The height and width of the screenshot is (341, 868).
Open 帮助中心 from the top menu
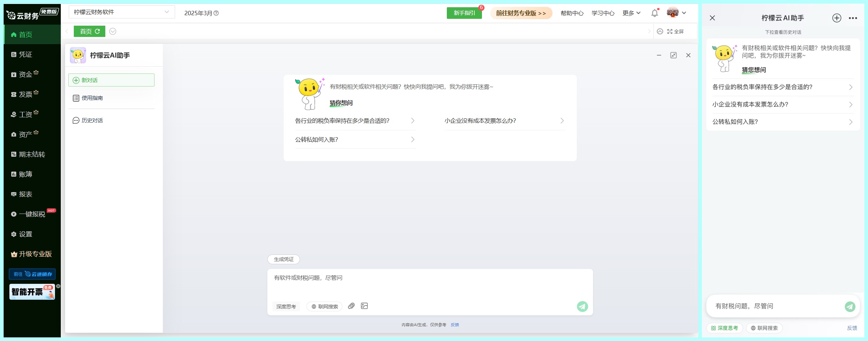(x=572, y=13)
